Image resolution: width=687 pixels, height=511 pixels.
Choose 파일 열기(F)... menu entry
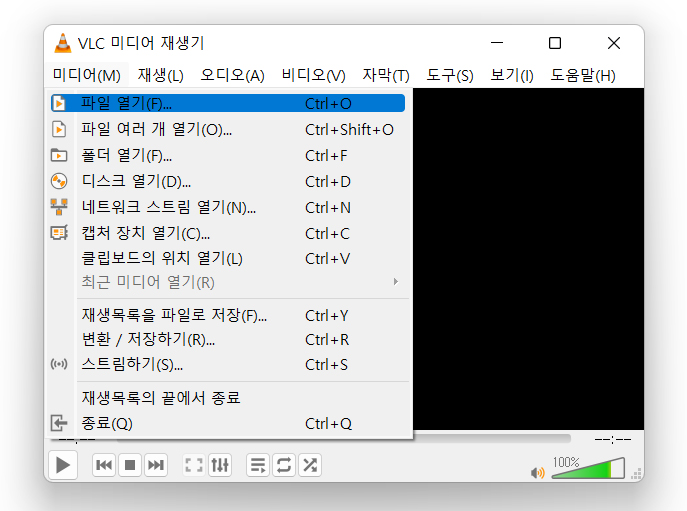click(x=228, y=103)
